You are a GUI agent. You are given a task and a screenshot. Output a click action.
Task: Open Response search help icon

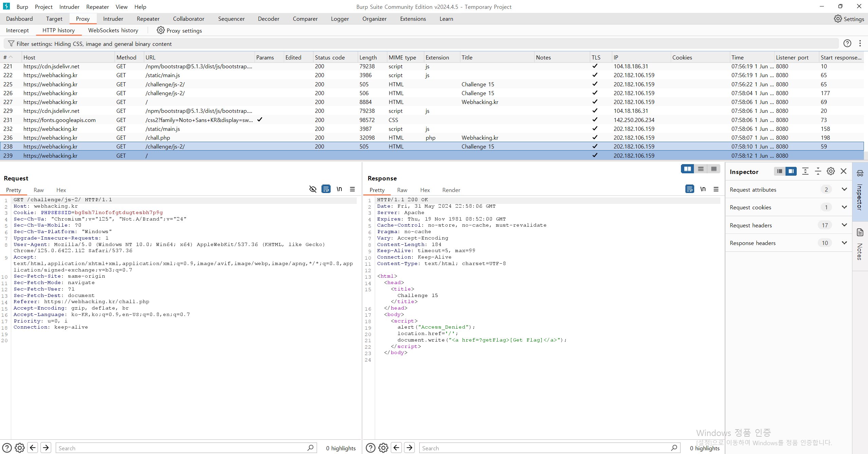371,448
